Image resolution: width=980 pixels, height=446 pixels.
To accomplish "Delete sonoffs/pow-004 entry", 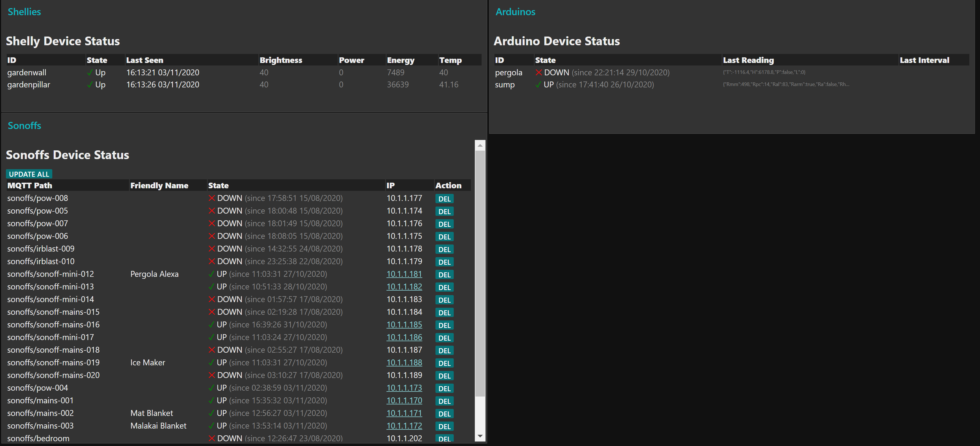I will (x=444, y=389).
